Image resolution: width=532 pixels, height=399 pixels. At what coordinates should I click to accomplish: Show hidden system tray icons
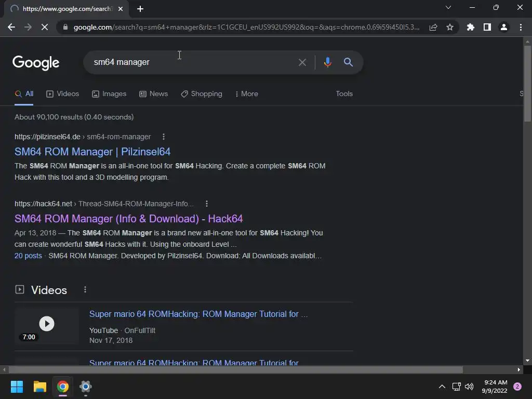pyautogui.click(x=442, y=387)
